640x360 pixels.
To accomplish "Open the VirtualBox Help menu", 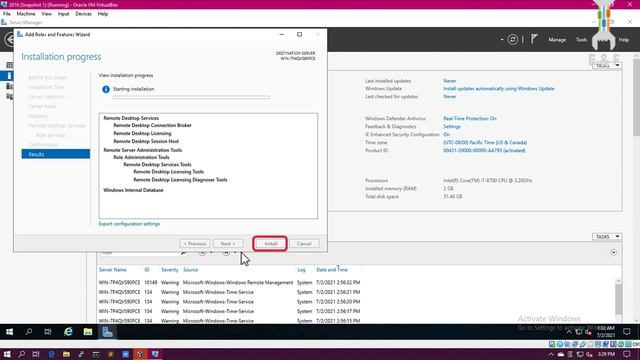I will pyautogui.click(x=103, y=14).
